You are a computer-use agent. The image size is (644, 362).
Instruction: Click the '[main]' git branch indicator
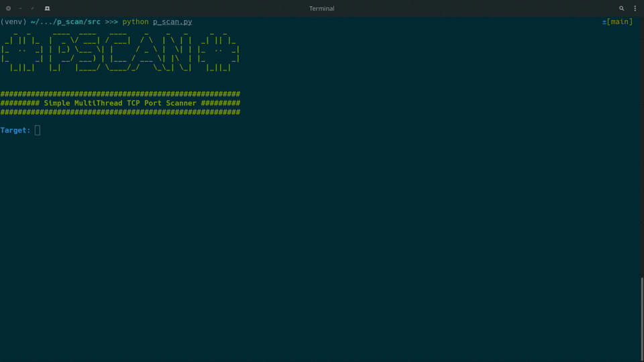click(x=619, y=21)
